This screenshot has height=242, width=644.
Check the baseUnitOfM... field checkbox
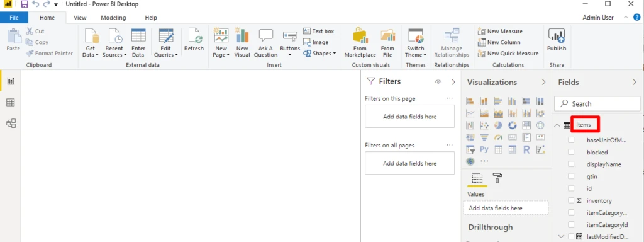[571, 140]
